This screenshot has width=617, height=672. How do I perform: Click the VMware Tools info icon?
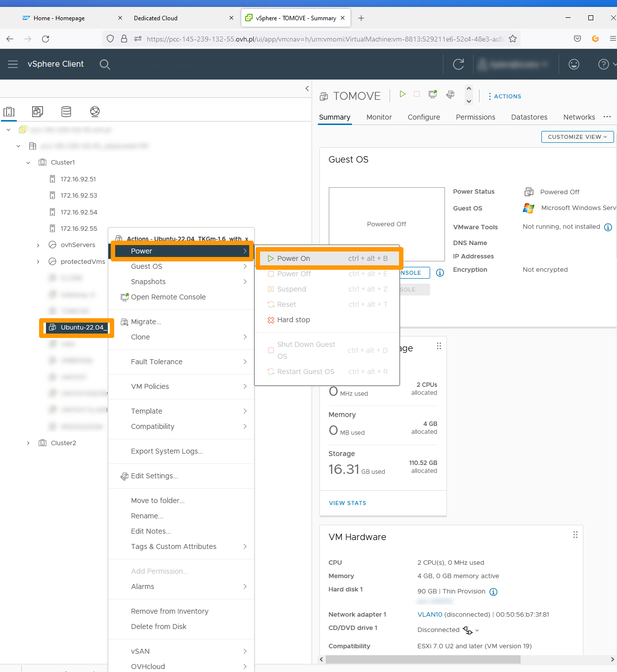[608, 227]
